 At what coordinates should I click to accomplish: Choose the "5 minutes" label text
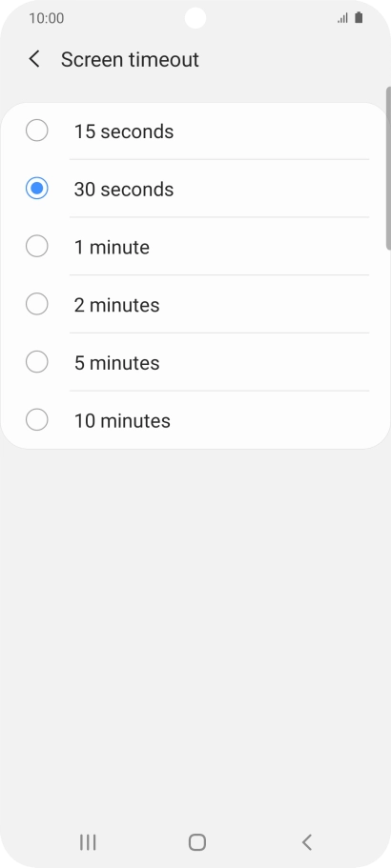tap(117, 363)
